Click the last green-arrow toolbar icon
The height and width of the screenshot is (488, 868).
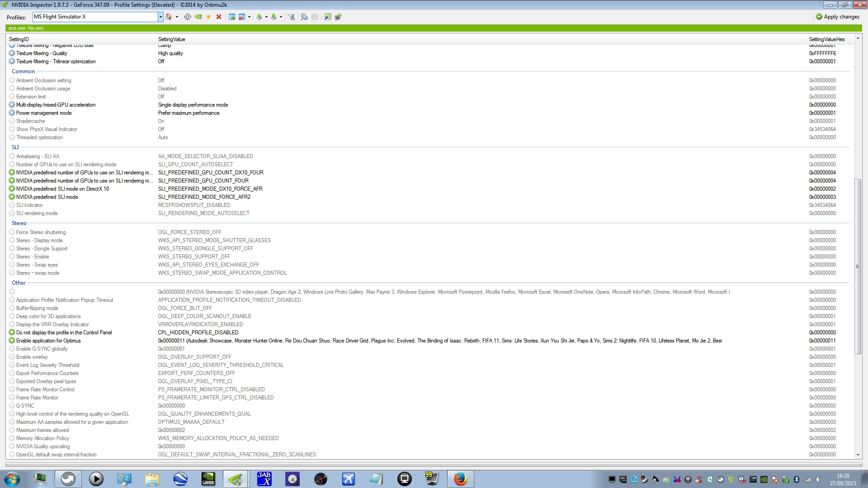[338, 17]
